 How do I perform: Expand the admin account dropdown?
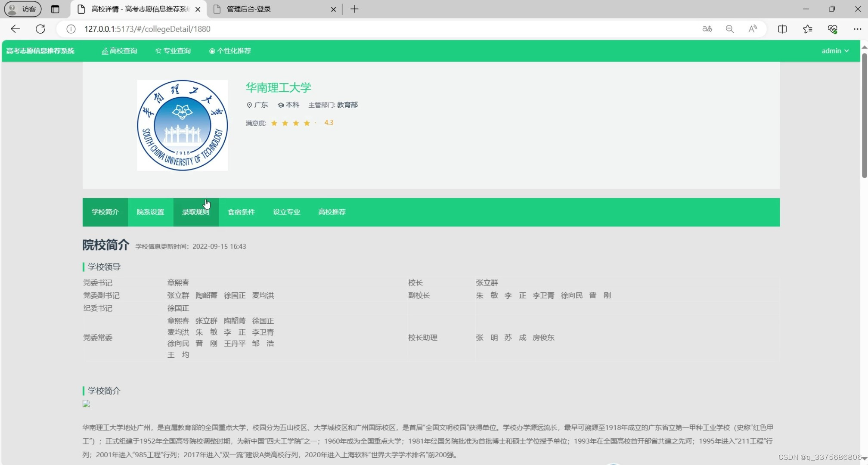(834, 51)
